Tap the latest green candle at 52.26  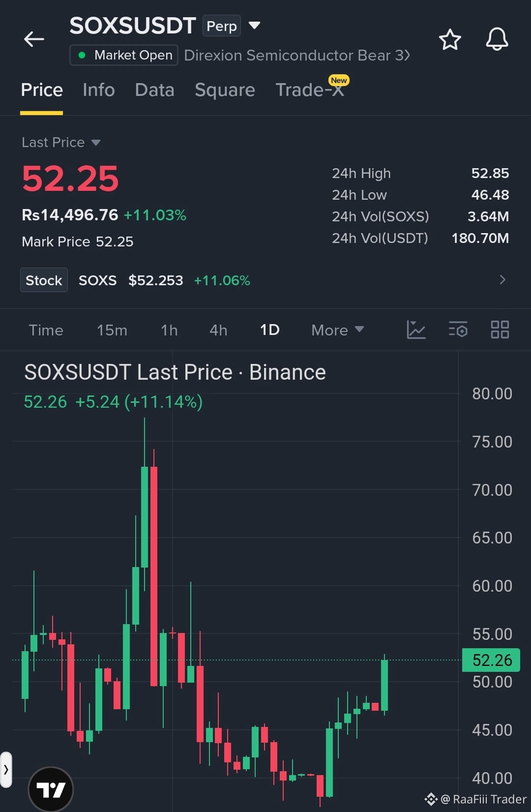click(x=384, y=685)
